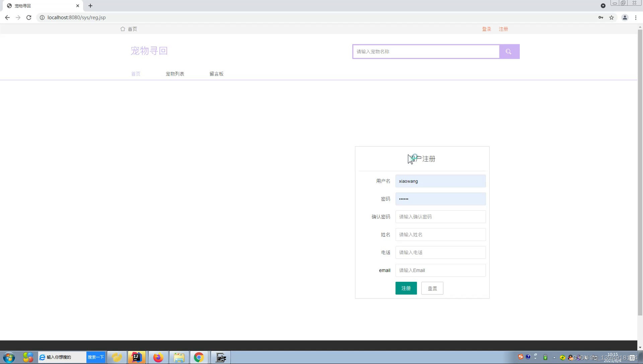Viewport: 643px width, 364px height.
Task: Click the 登录 login link
Action: 487,29
